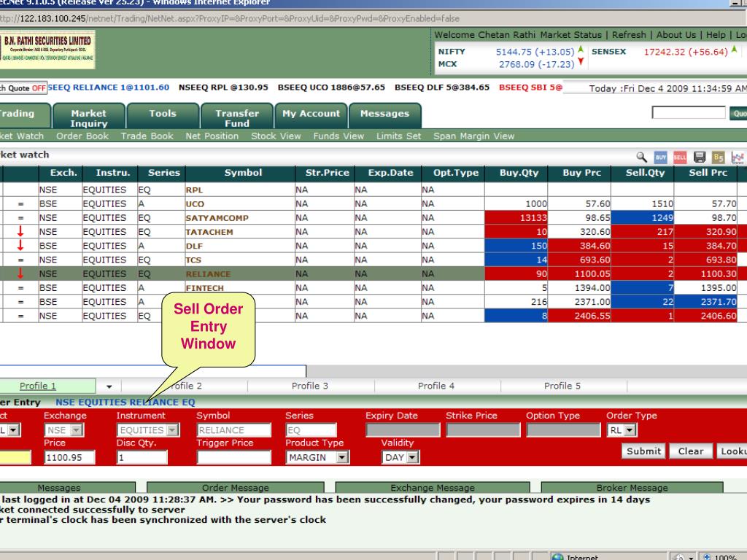Click the red SELL icon
747x560 pixels.
(680, 157)
